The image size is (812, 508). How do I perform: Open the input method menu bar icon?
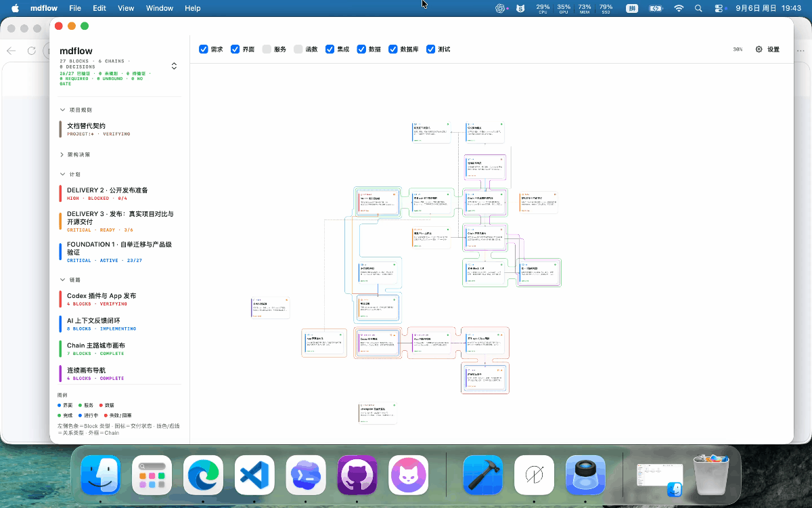[x=632, y=8]
